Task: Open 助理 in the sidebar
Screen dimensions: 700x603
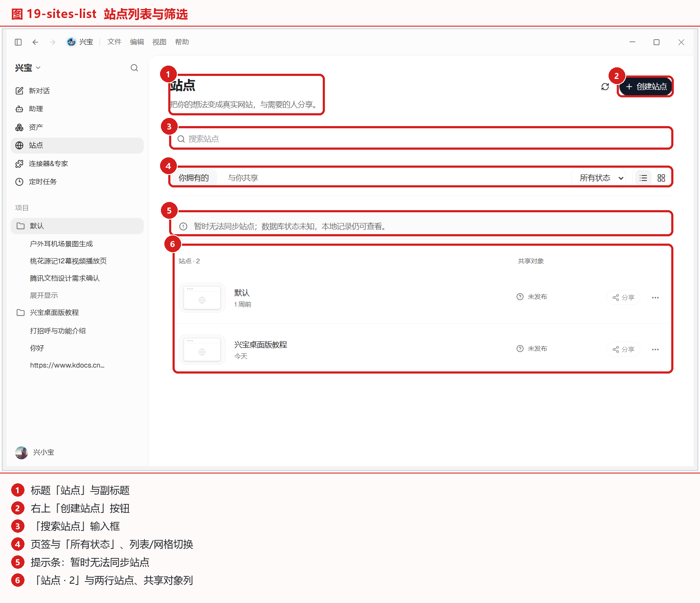Action: (x=77, y=109)
